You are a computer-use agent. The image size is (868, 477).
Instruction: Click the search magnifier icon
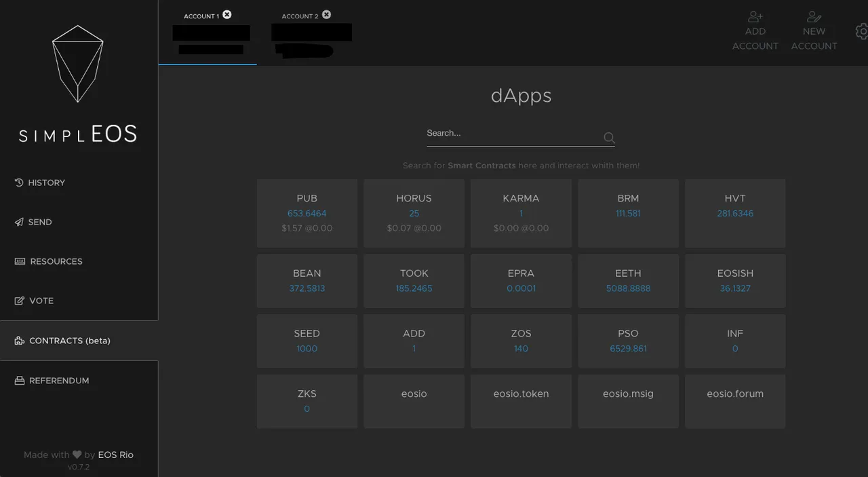click(x=609, y=138)
